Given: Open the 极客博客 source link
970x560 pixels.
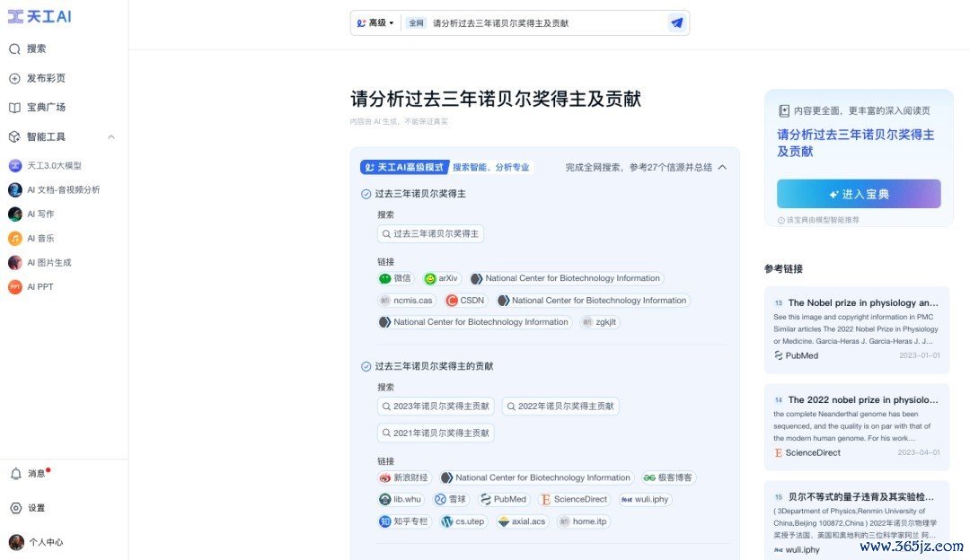Looking at the screenshot, I should [668, 477].
